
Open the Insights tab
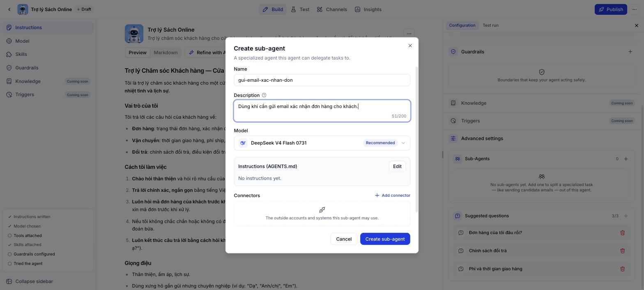(x=368, y=9)
